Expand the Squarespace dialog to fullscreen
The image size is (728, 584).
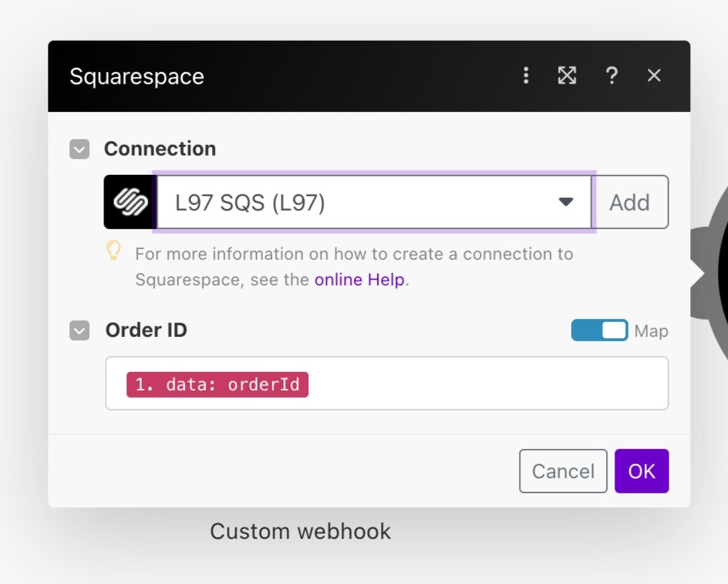[567, 75]
